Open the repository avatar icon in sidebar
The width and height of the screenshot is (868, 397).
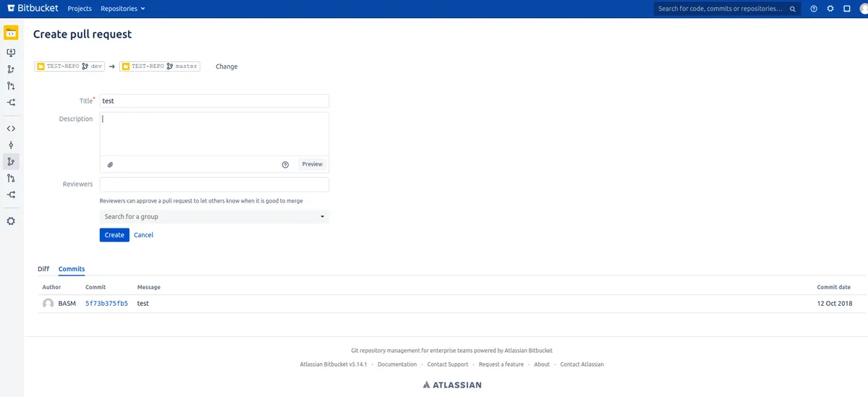coord(11,33)
